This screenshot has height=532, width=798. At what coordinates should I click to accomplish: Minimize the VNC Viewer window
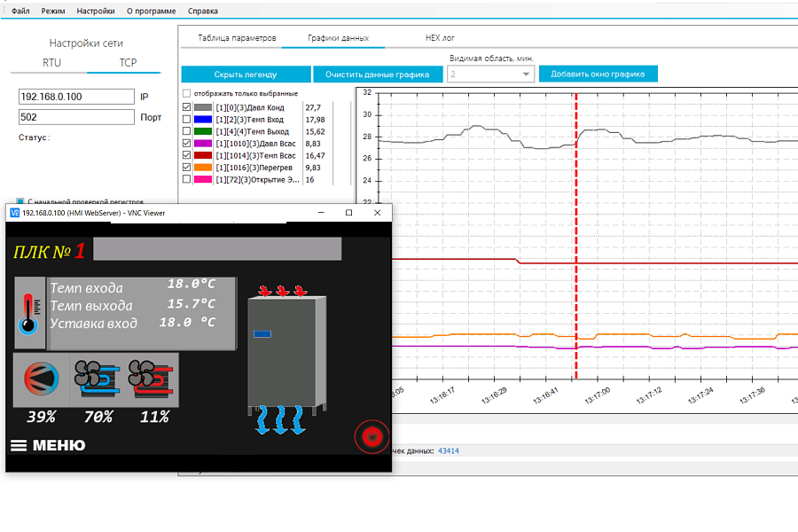[321, 213]
